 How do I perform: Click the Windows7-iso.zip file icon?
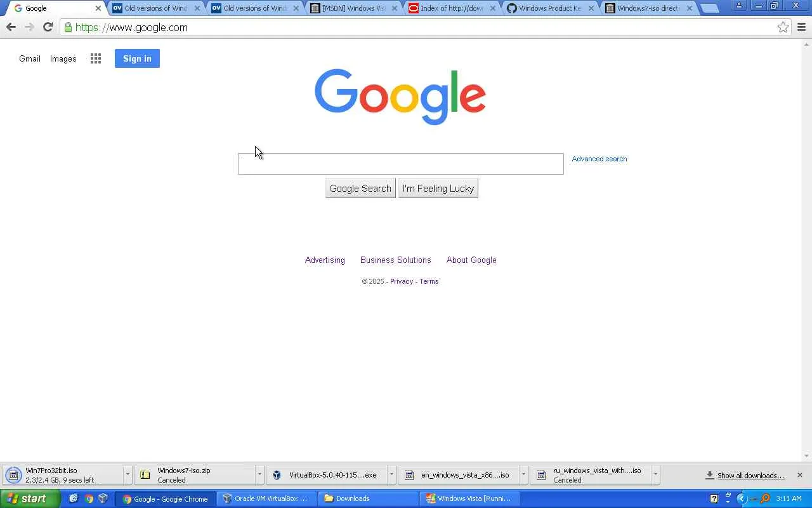pyautogui.click(x=145, y=475)
